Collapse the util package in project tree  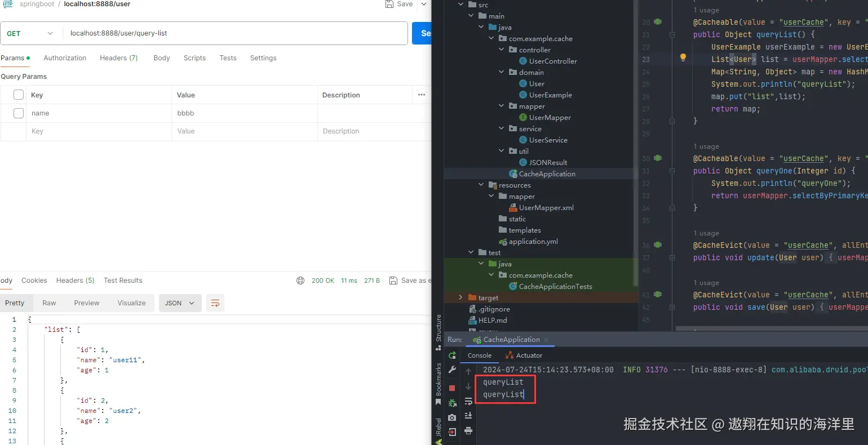click(502, 151)
